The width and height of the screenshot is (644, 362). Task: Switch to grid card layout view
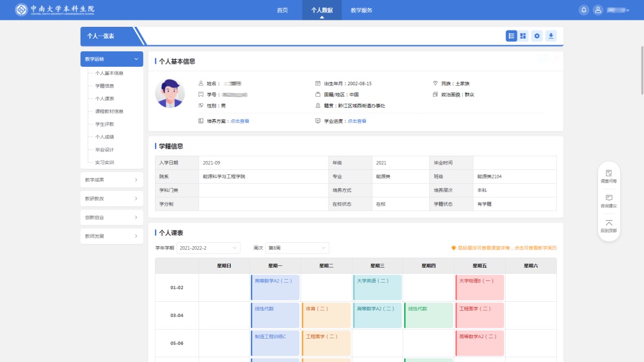coord(523,36)
